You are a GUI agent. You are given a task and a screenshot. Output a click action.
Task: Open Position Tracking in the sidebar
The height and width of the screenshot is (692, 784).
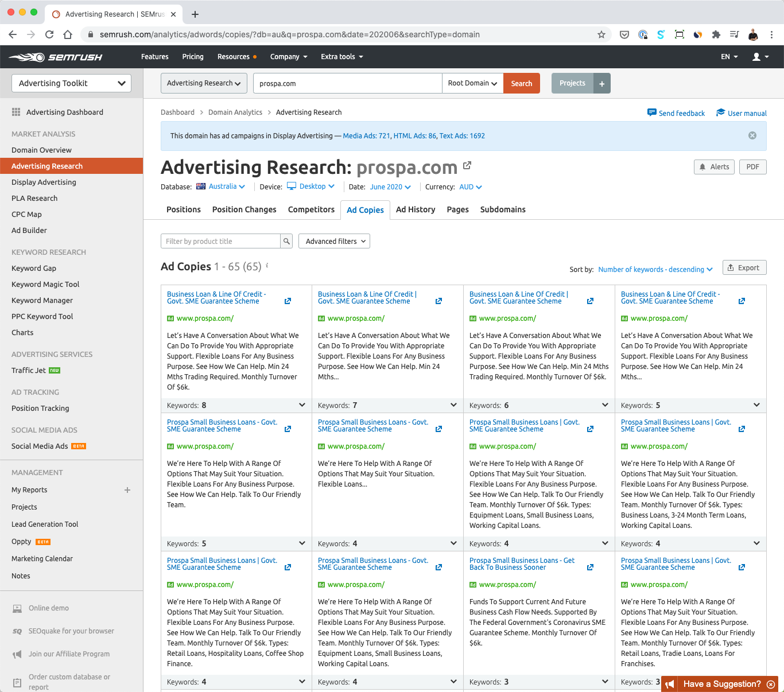click(40, 408)
